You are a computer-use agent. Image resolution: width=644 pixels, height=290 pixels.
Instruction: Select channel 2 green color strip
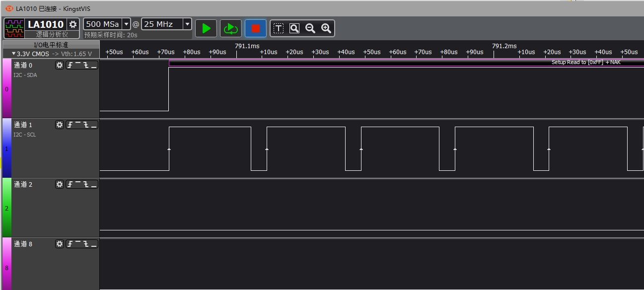point(6,208)
